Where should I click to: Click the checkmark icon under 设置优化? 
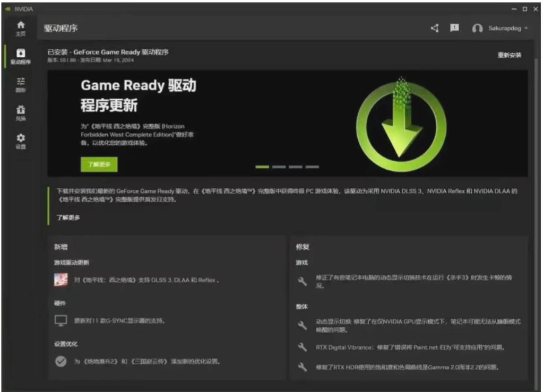(60, 362)
